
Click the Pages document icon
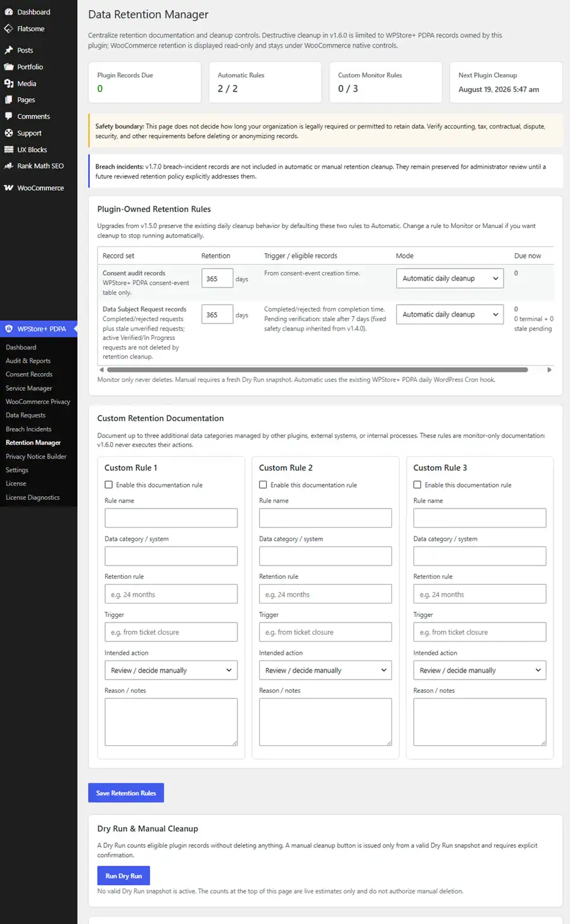(x=9, y=99)
